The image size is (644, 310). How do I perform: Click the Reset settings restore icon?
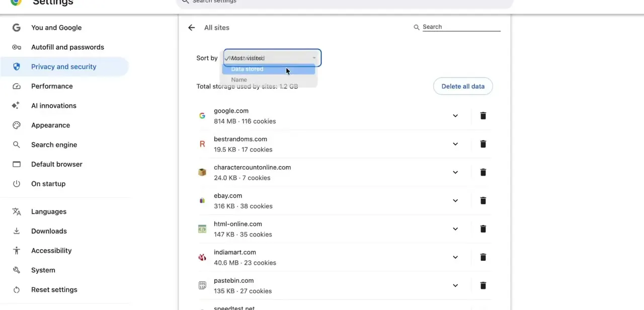17,290
